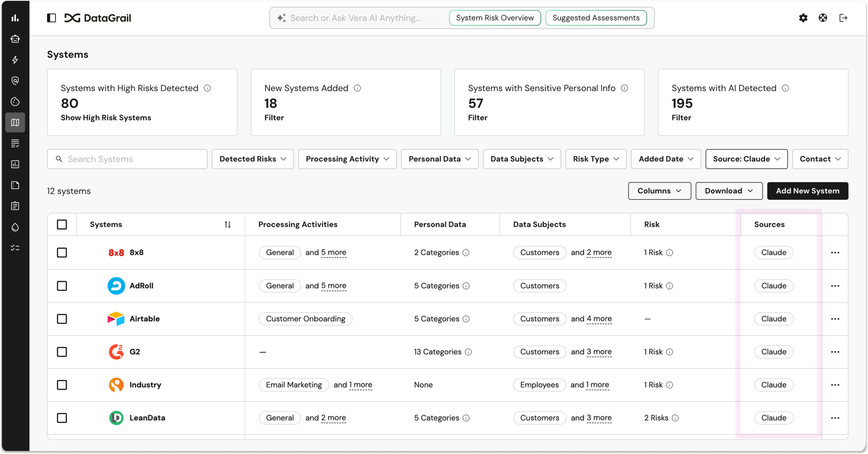Viewport: 868px width, 454px height.
Task: Open the dashboard bar chart sidebar icon
Action: pyautogui.click(x=15, y=18)
